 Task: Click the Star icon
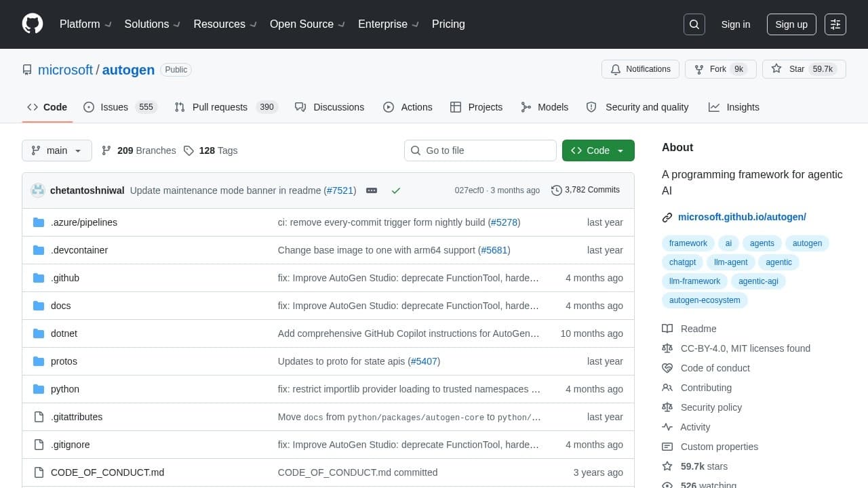tap(776, 69)
